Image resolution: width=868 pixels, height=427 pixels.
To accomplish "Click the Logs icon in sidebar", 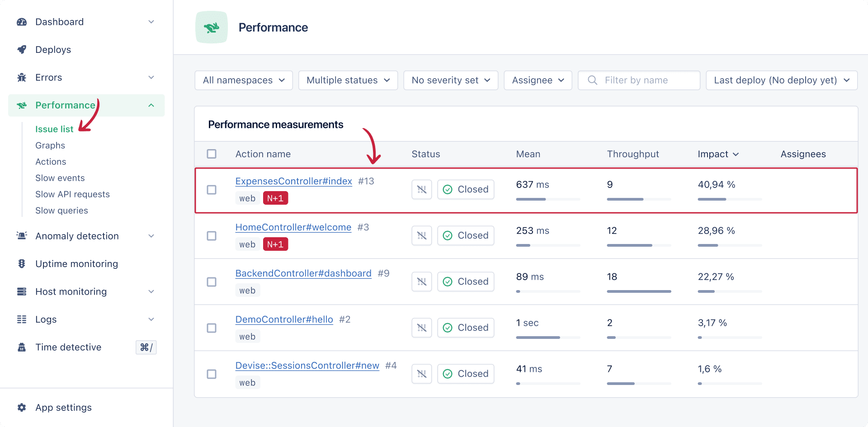I will click(x=22, y=319).
